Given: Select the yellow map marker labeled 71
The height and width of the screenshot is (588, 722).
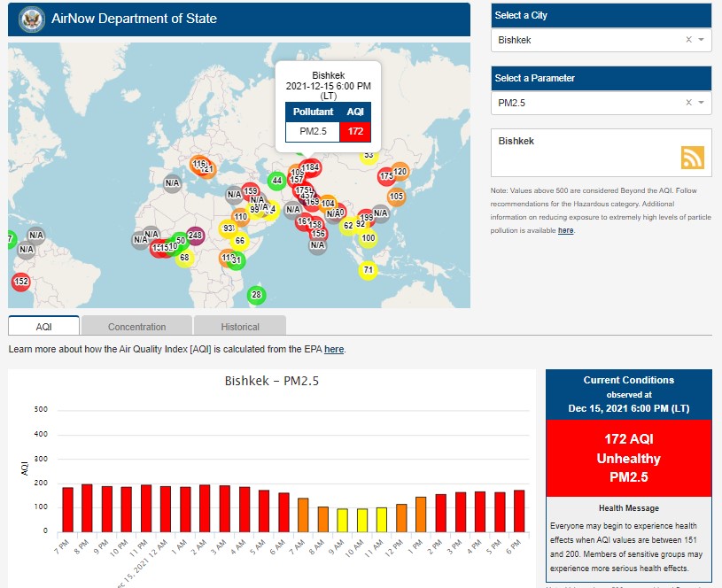Looking at the screenshot, I should [368, 270].
